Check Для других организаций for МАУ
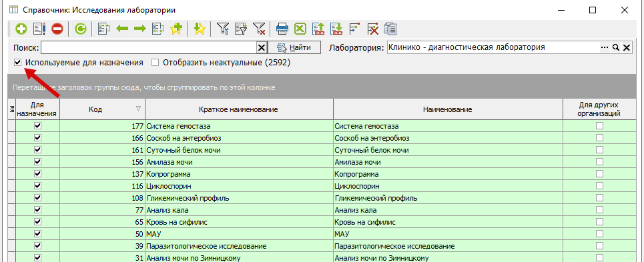 [x=600, y=234]
